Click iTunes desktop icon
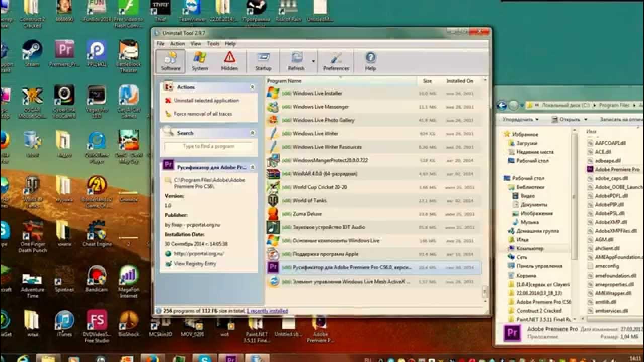Image resolution: width=644 pixels, height=362 pixels. [x=64, y=323]
